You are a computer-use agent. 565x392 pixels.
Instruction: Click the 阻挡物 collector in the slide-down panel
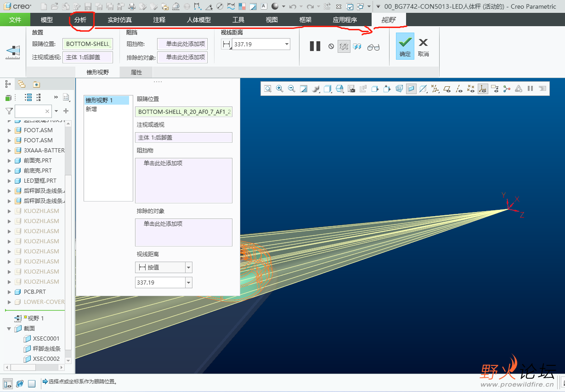click(184, 180)
